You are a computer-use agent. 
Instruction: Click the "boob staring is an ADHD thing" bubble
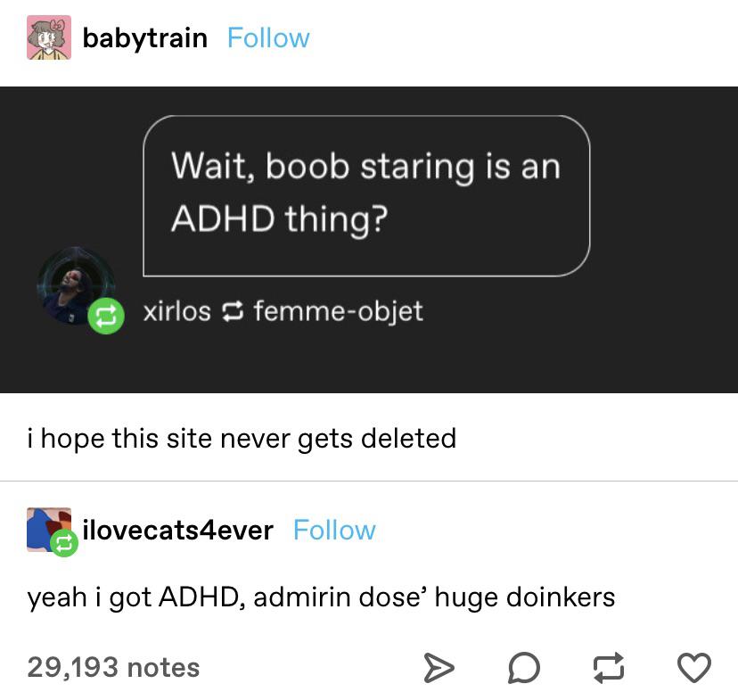pyautogui.click(x=366, y=195)
